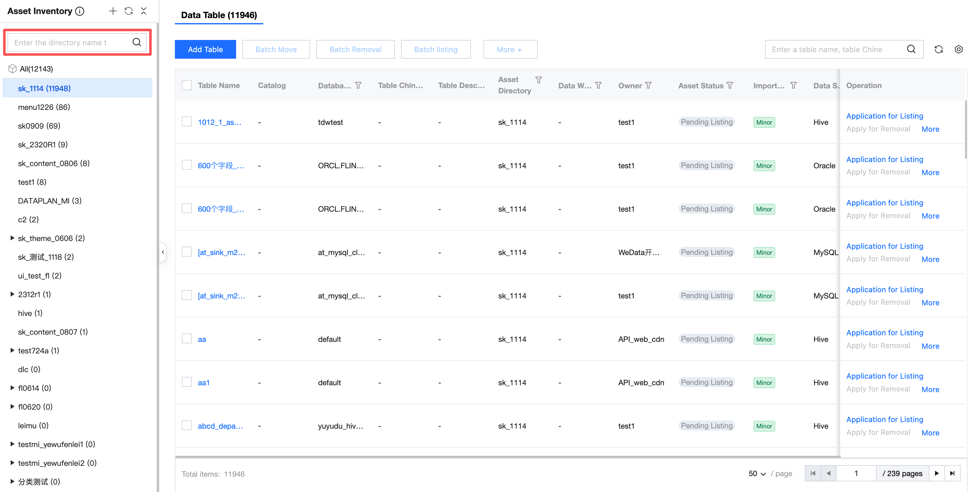The width and height of the screenshot is (980, 492).
Task: Click the directory search magnifier icon
Action: tap(136, 42)
